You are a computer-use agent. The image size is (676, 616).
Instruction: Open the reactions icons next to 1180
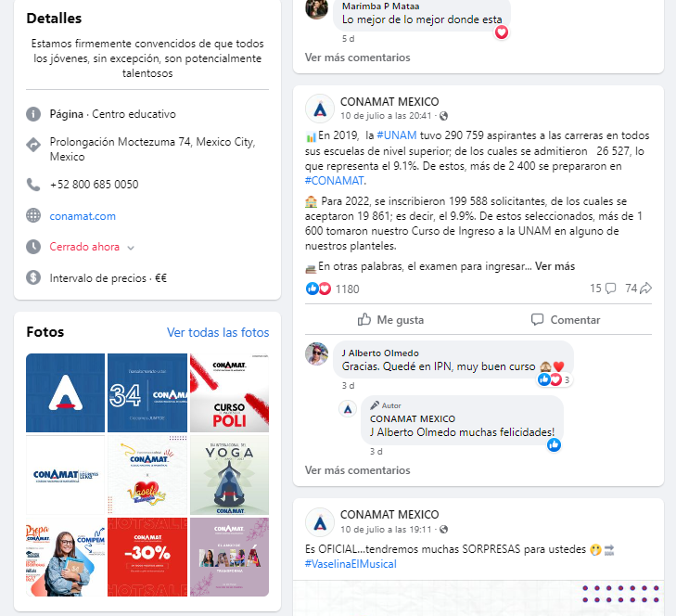318,289
